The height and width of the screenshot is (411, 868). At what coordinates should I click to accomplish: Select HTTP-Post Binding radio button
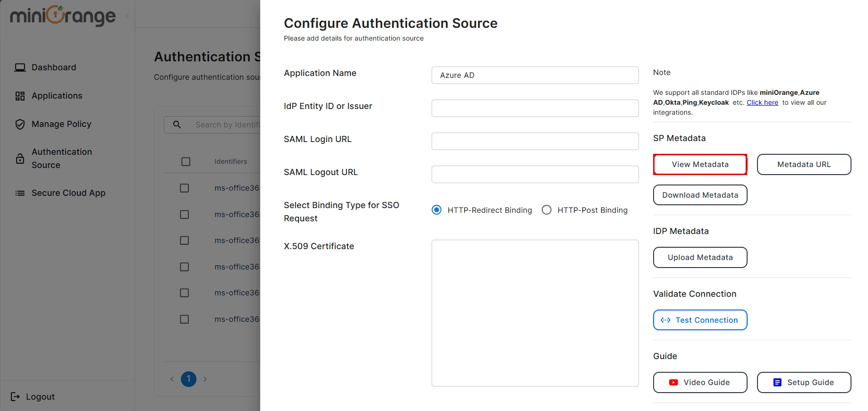tap(546, 210)
